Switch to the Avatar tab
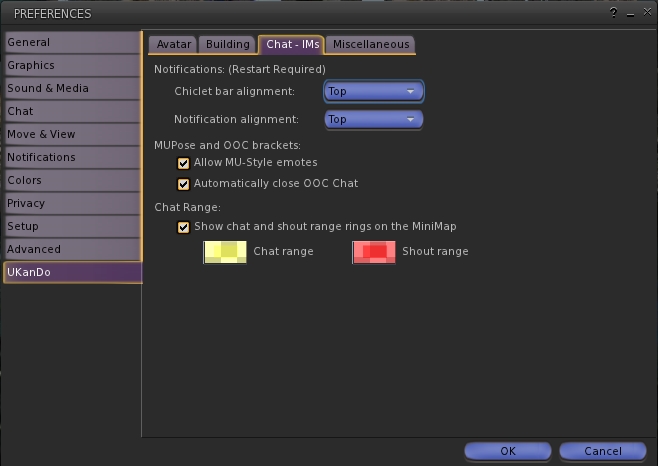Image resolution: width=658 pixels, height=466 pixels. pyautogui.click(x=172, y=44)
